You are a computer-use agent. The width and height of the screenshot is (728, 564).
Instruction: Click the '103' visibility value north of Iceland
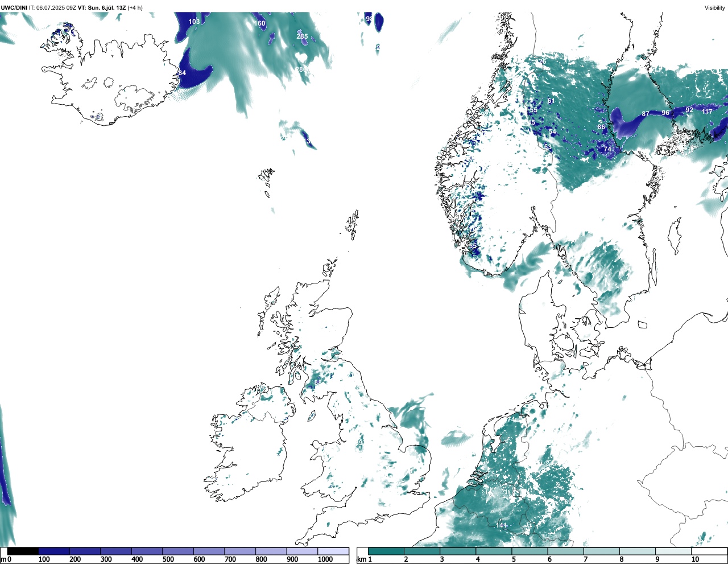click(195, 22)
